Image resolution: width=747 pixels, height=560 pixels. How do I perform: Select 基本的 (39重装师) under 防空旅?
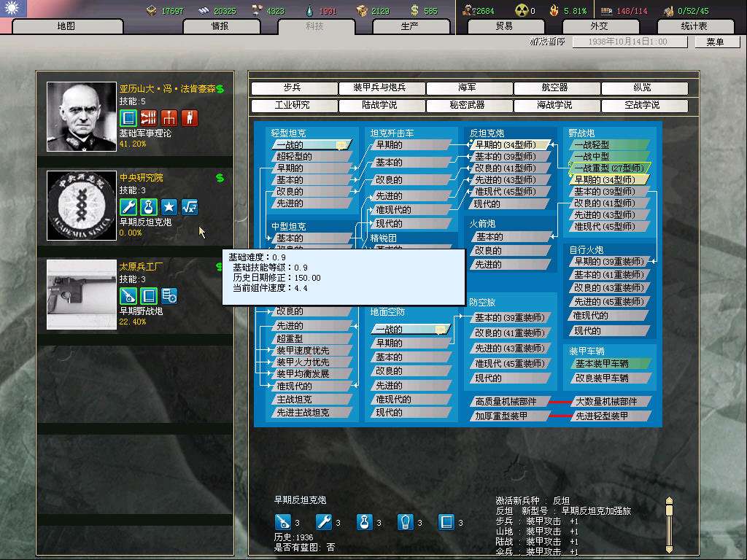click(x=510, y=318)
